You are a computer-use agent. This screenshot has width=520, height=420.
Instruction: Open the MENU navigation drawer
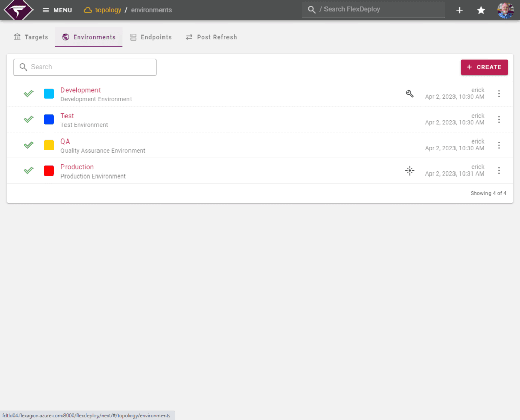point(57,10)
